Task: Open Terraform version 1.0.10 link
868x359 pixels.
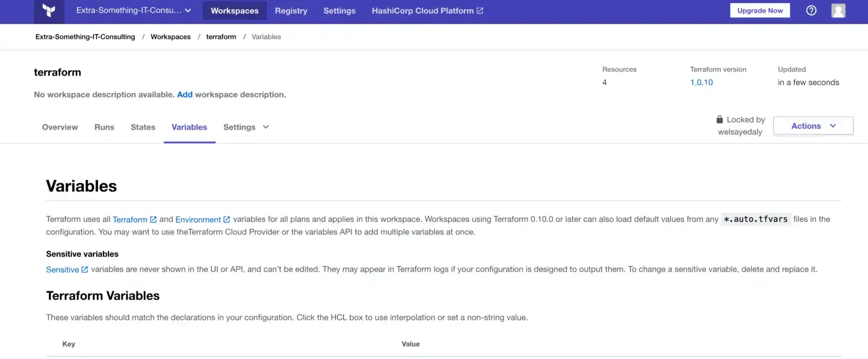Action: [701, 82]
